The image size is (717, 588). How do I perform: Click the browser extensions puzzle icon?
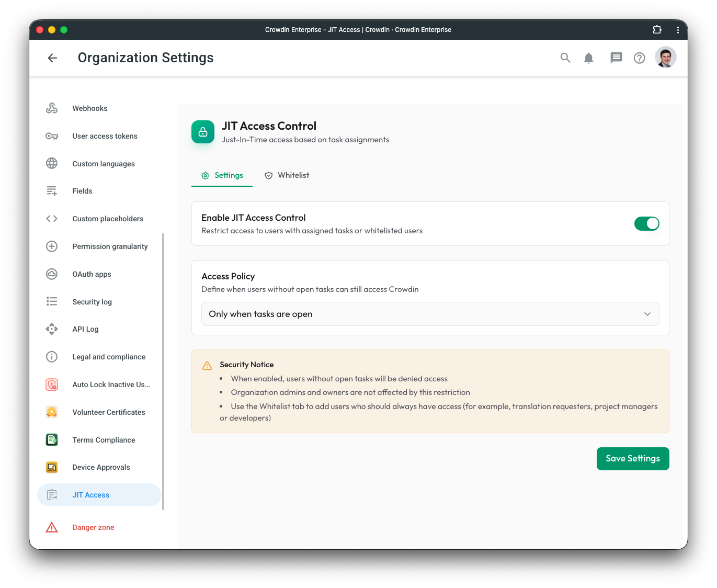click(x=657, y=30)
